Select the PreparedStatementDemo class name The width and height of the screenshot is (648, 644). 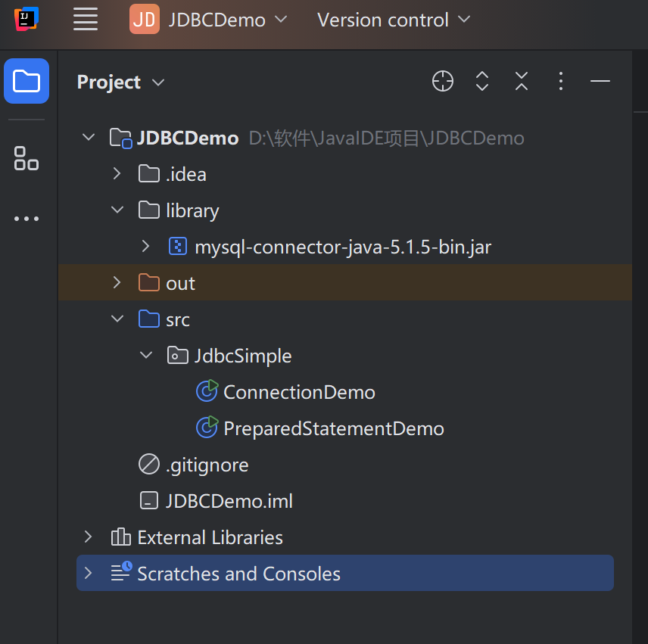[x=334, y=429]
